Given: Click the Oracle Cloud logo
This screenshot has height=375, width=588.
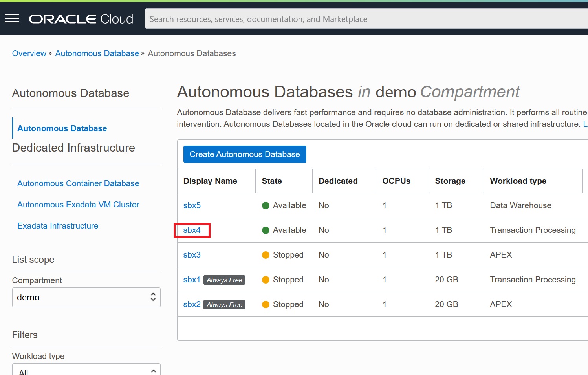Looking at the screenshot, I should [x=81, y=19].
